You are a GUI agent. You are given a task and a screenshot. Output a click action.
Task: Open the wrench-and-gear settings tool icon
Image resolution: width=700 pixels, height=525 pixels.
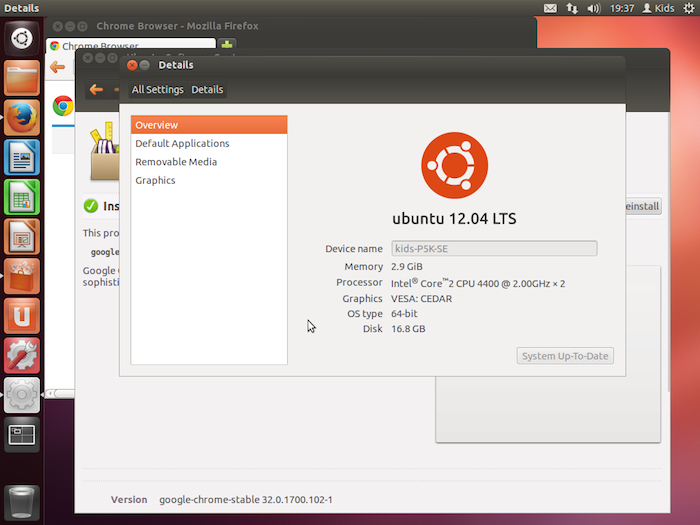click(x=21, y=356)
